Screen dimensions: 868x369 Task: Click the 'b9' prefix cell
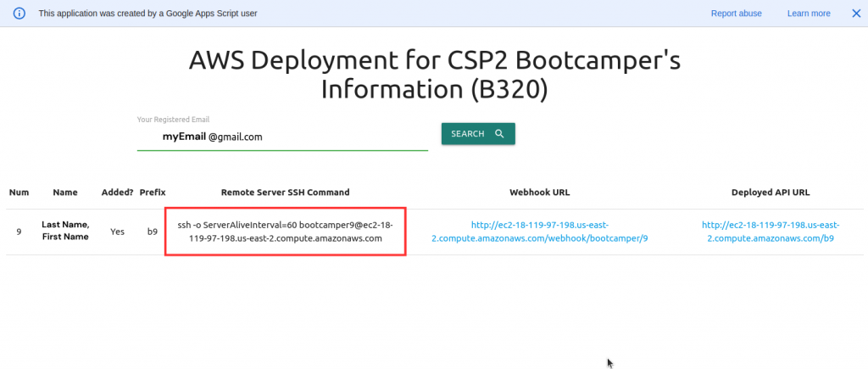153,232
